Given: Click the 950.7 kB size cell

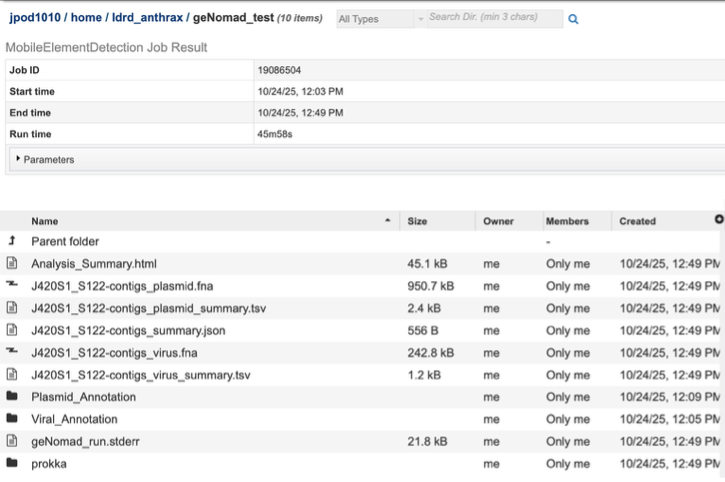Looking at the screenshot, I should coord(430,286).
